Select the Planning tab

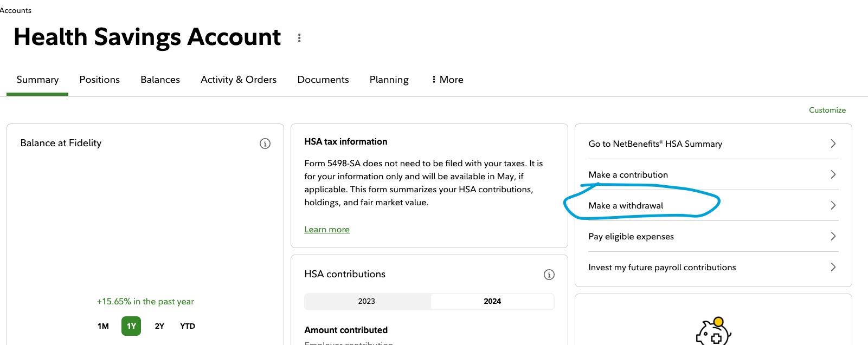389,80
